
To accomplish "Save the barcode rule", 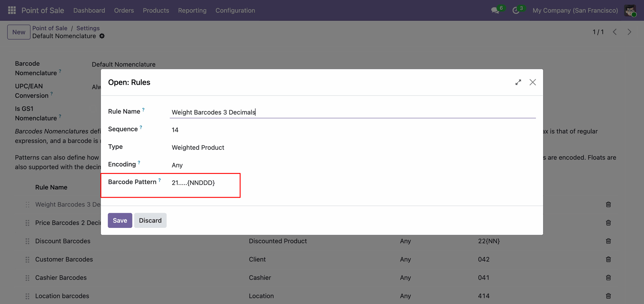I will tap(120, 221).
